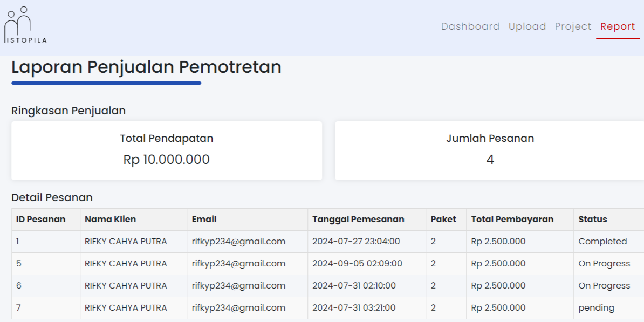This screenshot has height=322, width=644.
Task: Open the Project menu item
Action: tap(573, 26)
